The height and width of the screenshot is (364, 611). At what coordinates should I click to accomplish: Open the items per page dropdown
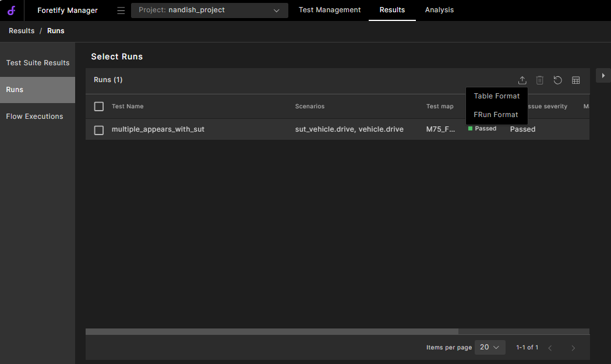click(490, 347)
